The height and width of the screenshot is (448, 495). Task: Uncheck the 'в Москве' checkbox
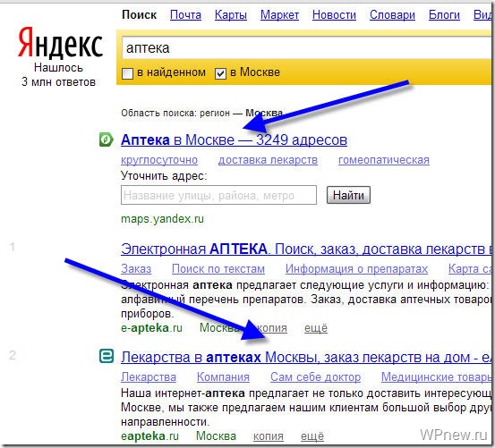pos(220,73)
